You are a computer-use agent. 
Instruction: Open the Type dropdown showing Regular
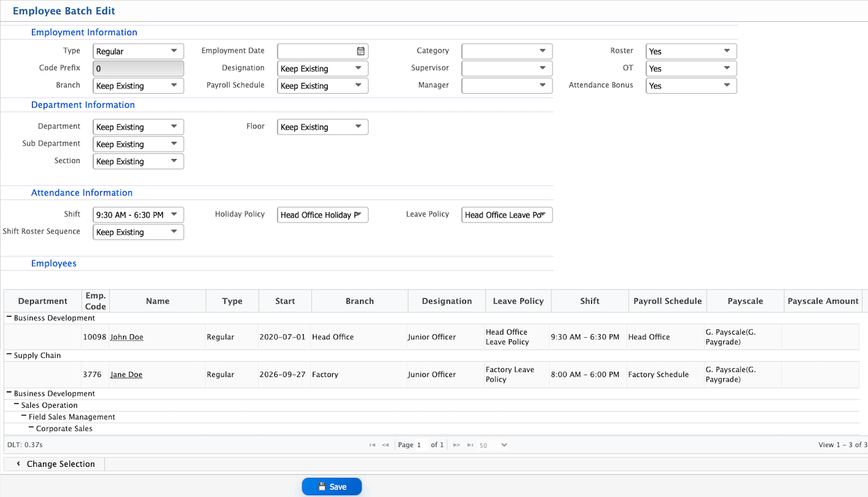138,51
